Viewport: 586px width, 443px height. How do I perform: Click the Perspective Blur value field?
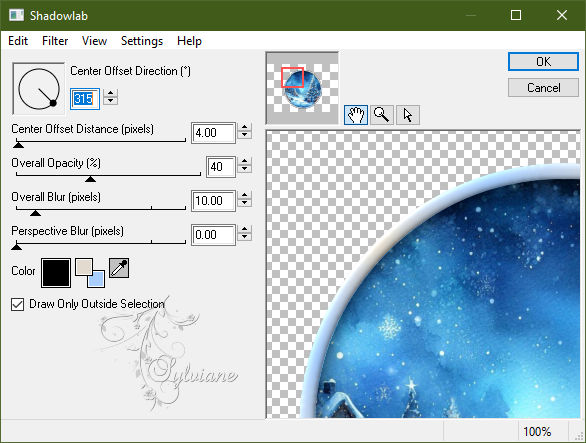coord(213,235)
